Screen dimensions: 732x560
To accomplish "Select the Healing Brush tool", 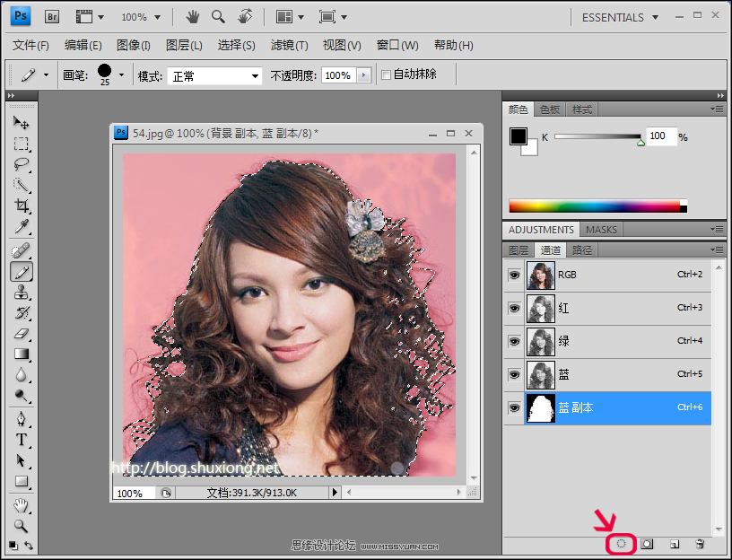I will tap(21, 251).
